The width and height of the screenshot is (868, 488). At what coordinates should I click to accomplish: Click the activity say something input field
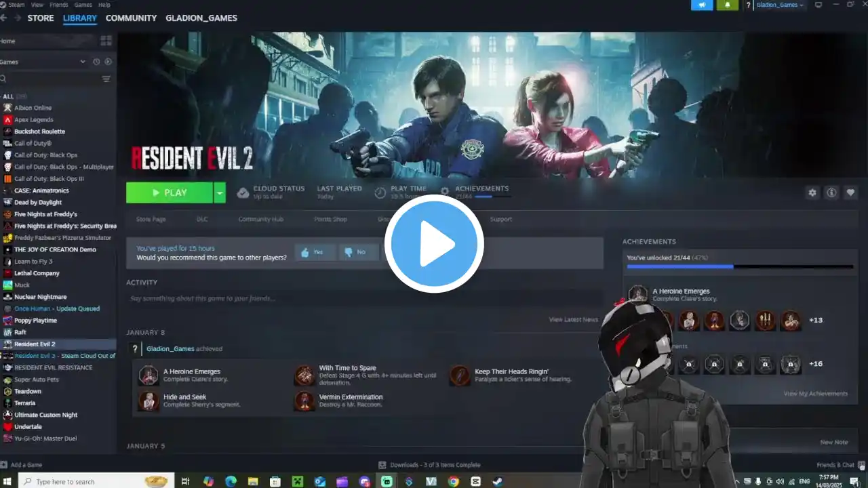(x=364, y=298)
